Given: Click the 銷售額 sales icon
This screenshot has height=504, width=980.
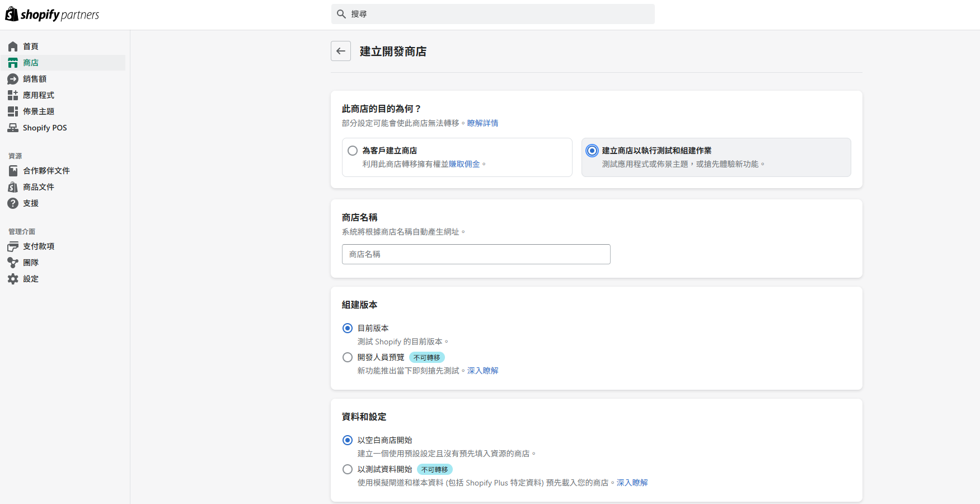Looking at the screenshot, I should click(13, 79).
